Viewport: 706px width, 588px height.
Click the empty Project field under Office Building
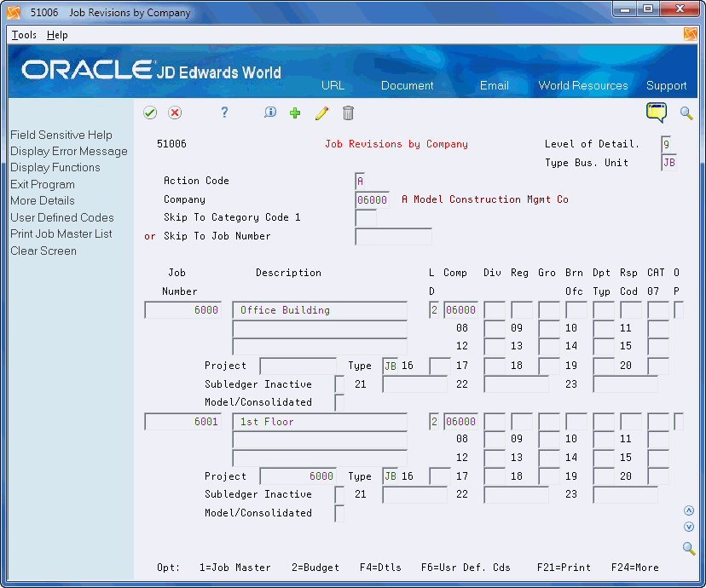click(298, 366)
